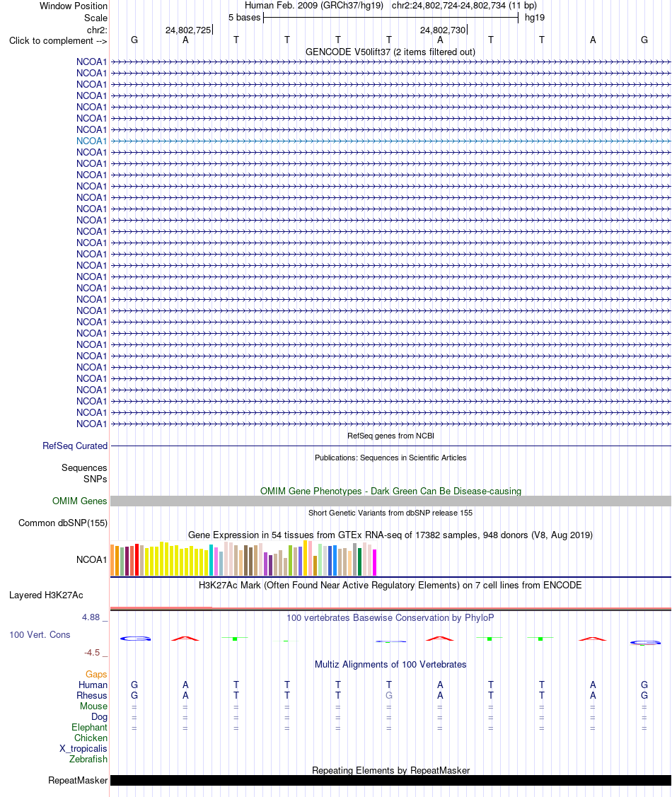Click the 'Common dbSNP(155)' track label
This screenshot has width=672, height=797.
coord(63,523)
